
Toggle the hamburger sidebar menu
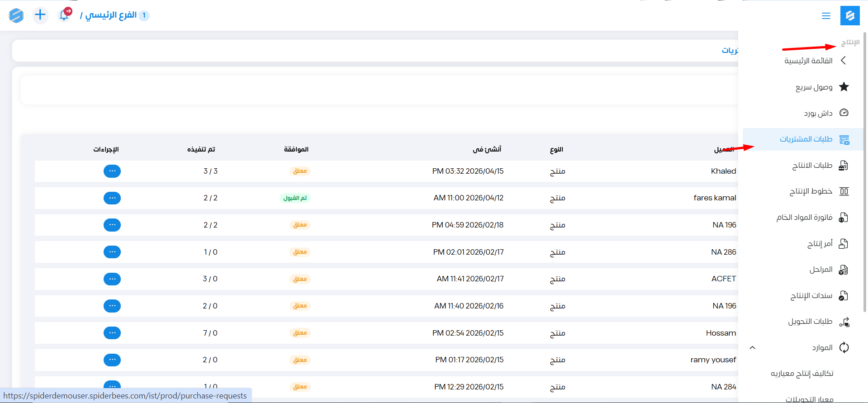click(826, 16)
